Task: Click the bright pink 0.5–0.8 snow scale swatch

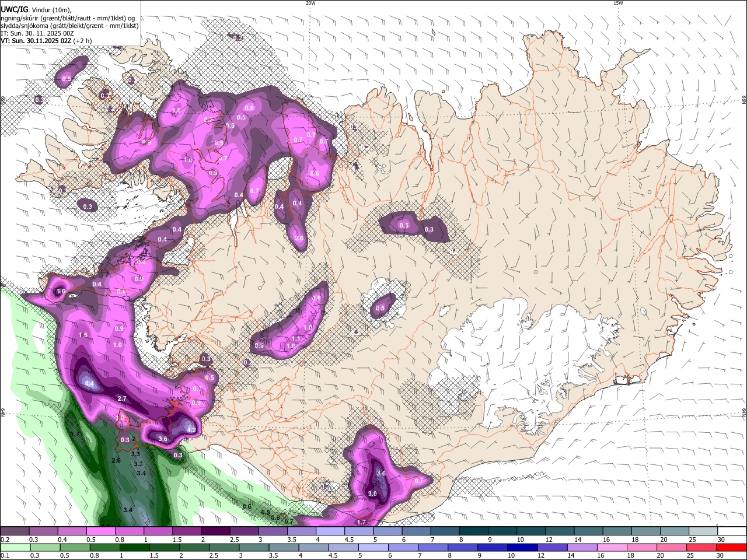Action: (101, 531)
